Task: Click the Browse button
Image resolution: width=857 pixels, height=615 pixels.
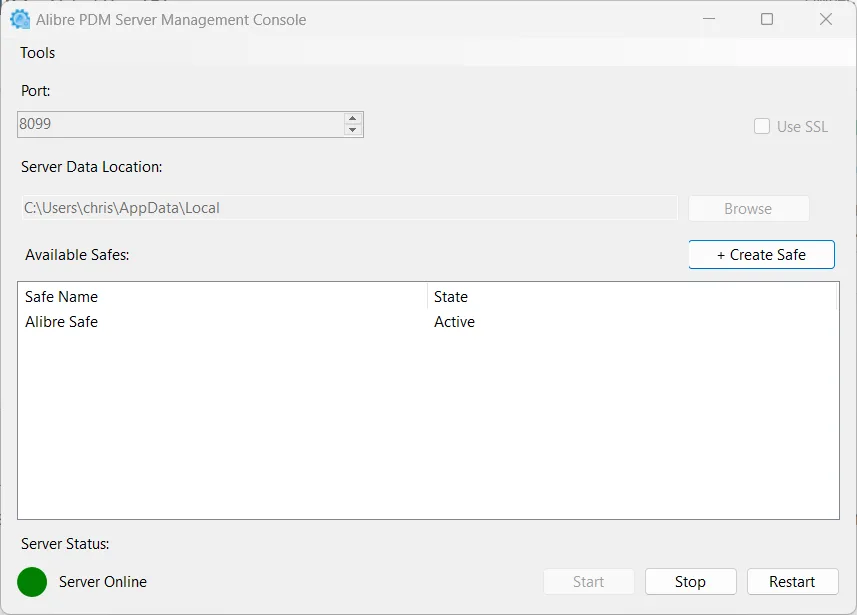Action: point(748,208)
